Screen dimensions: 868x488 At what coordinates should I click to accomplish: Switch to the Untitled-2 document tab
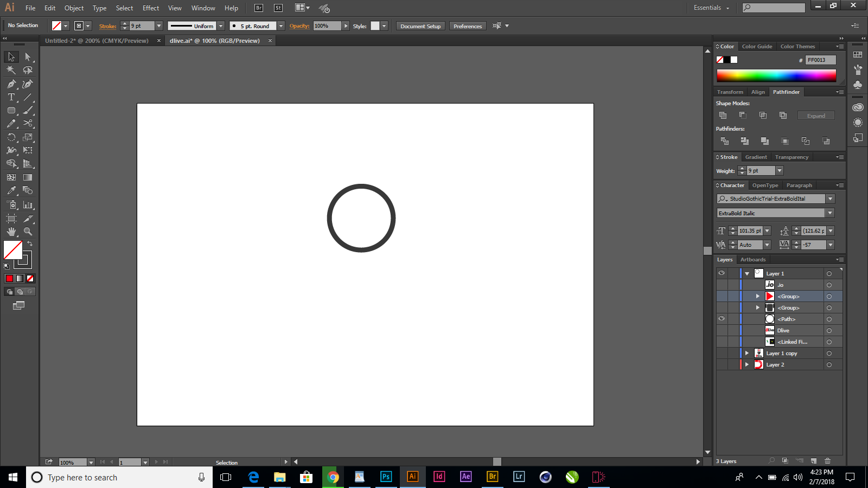[x=97, y=41]
